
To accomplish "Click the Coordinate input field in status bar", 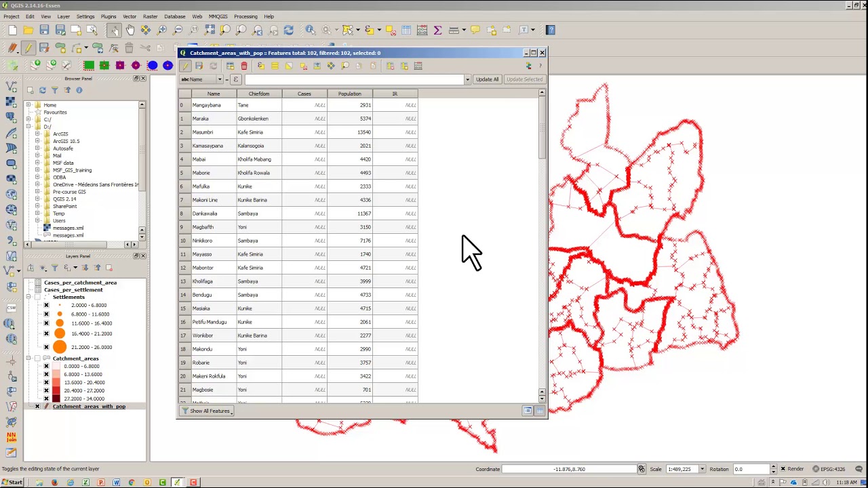I will pos(569,469).
